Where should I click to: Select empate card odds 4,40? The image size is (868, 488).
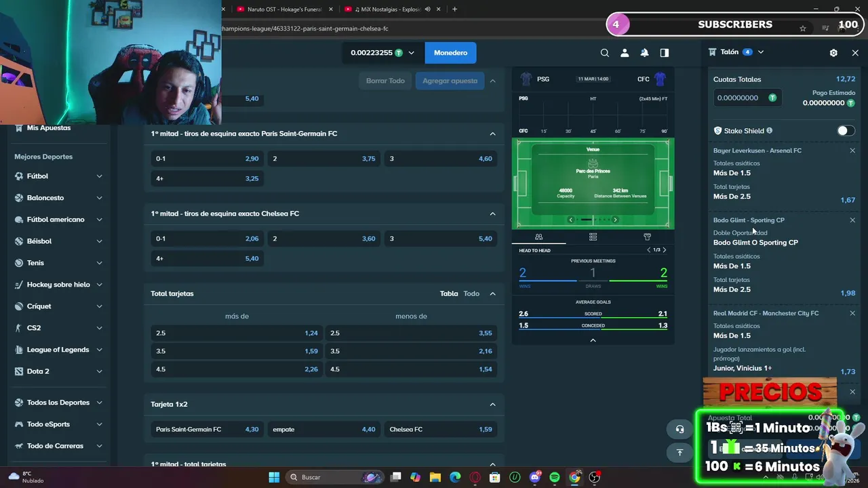pyautogui.click(x=323, y=429)
